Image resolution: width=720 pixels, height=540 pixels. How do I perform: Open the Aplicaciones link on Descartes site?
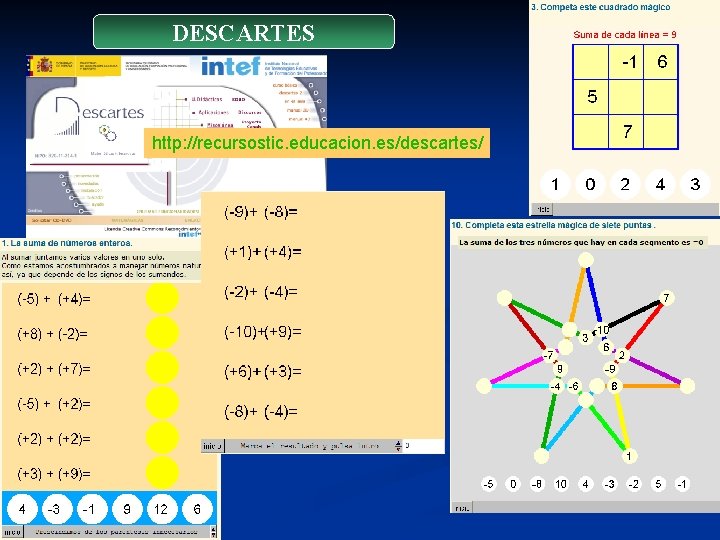click(x=213, y=112)
